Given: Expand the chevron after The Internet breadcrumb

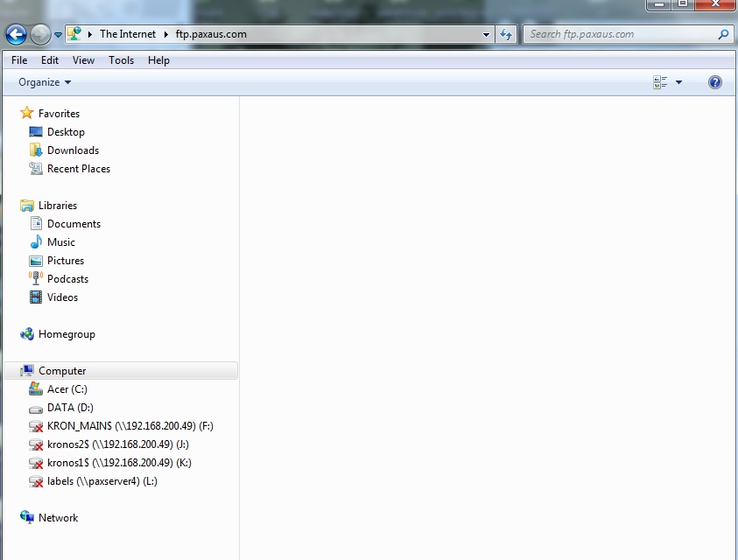Looking at the screenshot, I should (165, 34).
